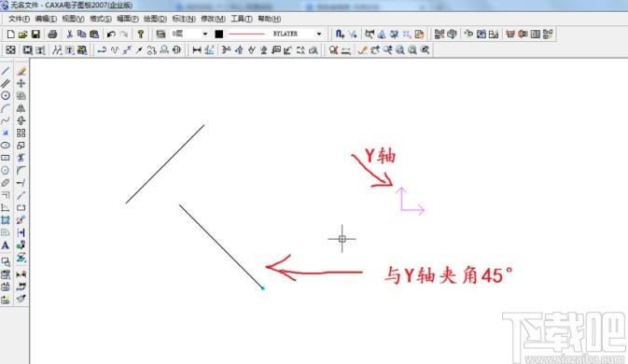
Task: Click the blue magnet snap icon
Action: 340,34
